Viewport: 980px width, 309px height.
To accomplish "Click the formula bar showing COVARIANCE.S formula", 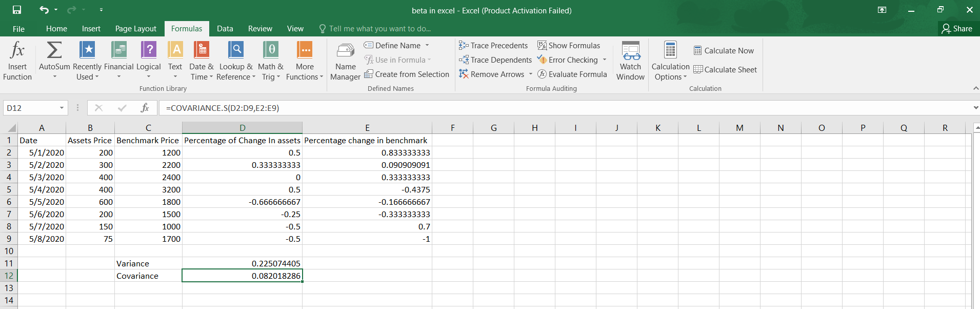I will pyautogui.click(x=564, y=108).
